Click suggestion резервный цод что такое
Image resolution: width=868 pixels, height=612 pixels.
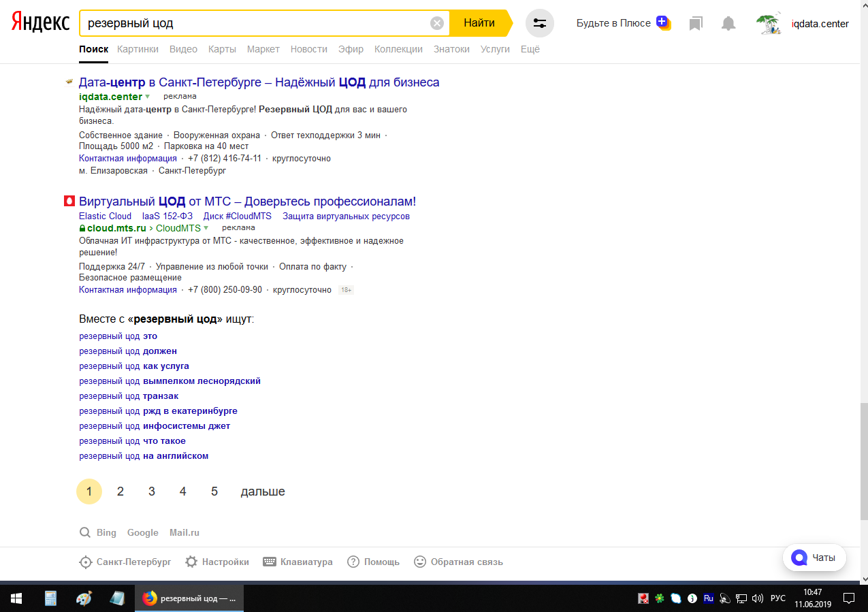point(132,441)
